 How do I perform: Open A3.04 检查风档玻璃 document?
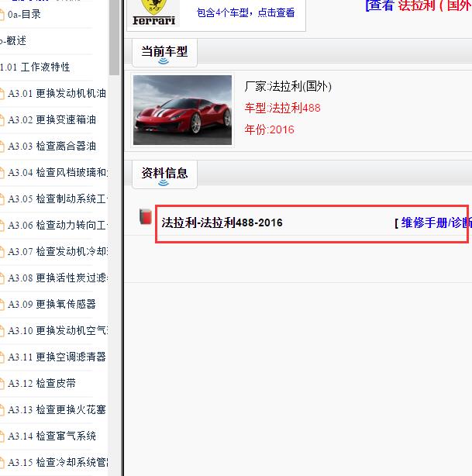[57, 172]
